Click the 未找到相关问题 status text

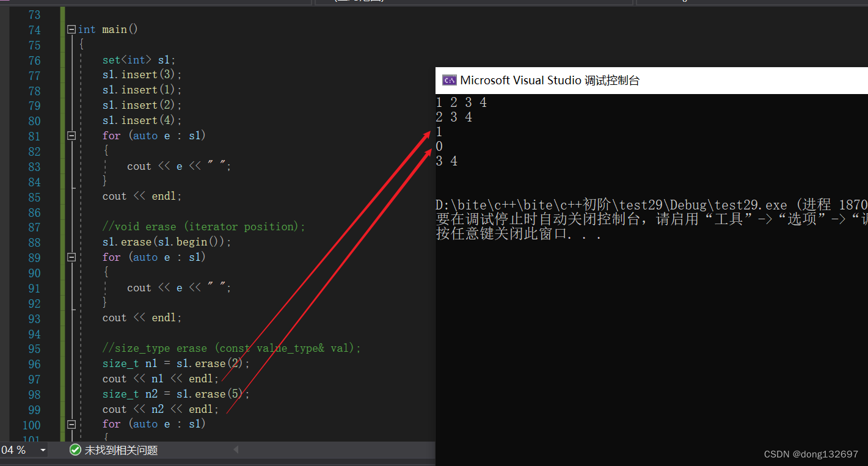tap(121, 450)
